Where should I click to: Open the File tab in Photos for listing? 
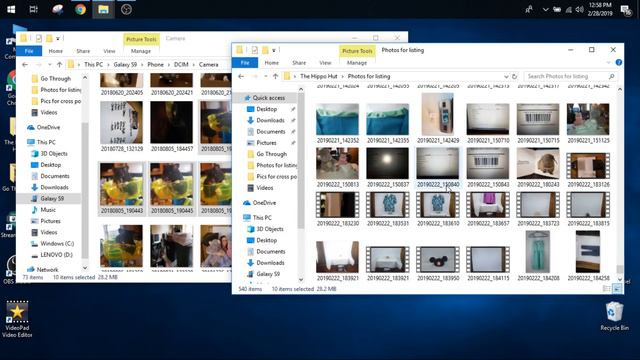245,62
